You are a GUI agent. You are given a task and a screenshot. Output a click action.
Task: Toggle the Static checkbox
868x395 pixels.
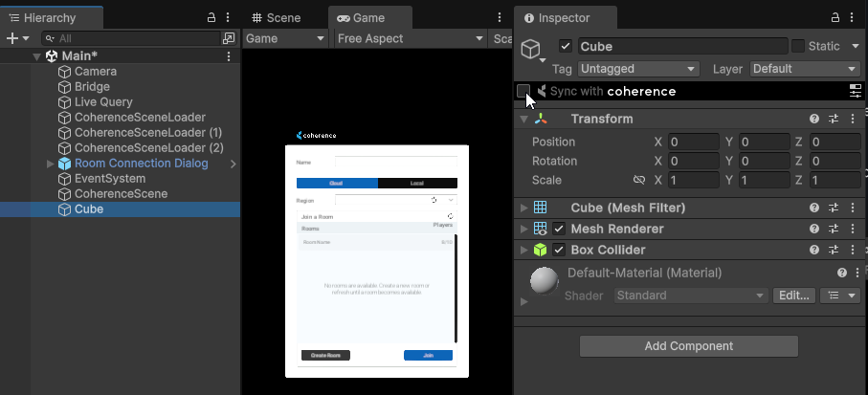tap(798, 46)
